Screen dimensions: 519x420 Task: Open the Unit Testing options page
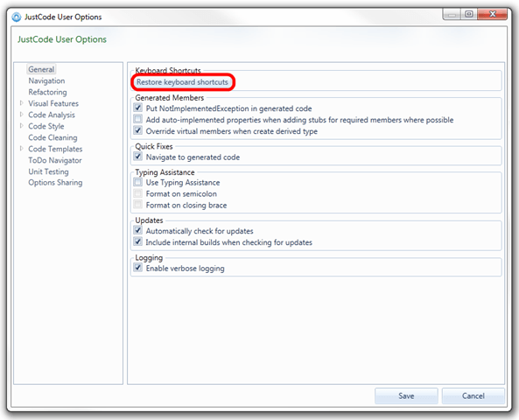pos(49,171)
